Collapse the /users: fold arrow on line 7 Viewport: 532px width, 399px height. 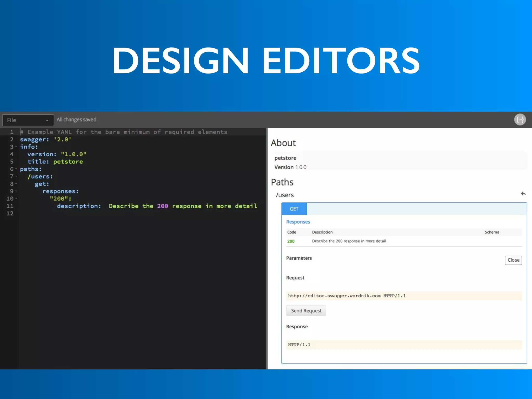[16, 176]
